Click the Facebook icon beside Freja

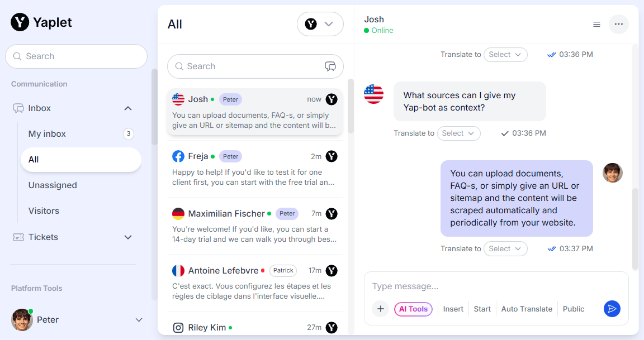[178, 156]
